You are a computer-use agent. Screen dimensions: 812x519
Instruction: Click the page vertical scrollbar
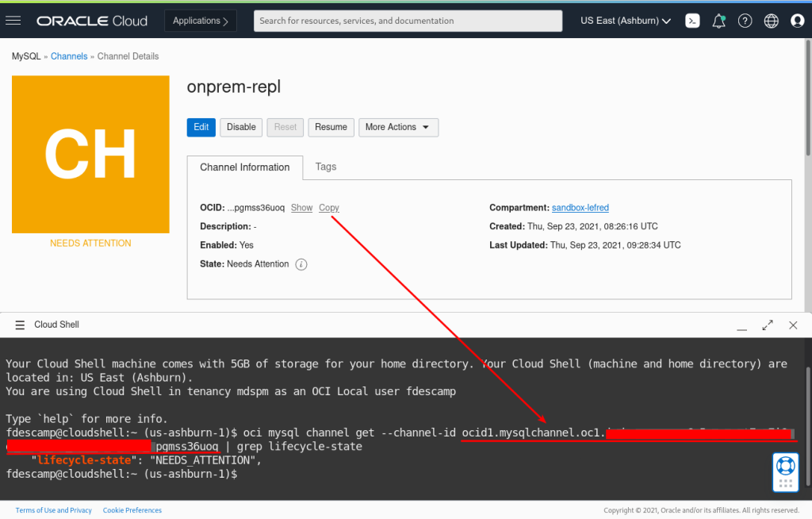pyautogui.click(x=808, y=98)
